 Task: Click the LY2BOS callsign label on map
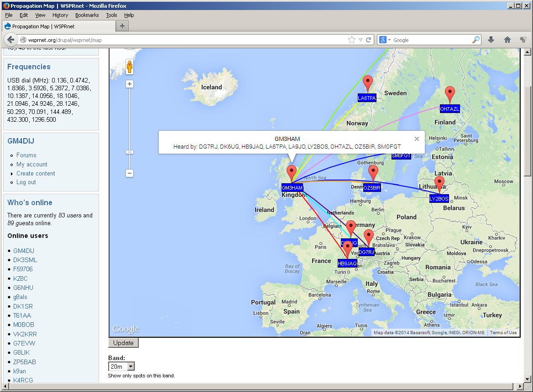point(439,199)
